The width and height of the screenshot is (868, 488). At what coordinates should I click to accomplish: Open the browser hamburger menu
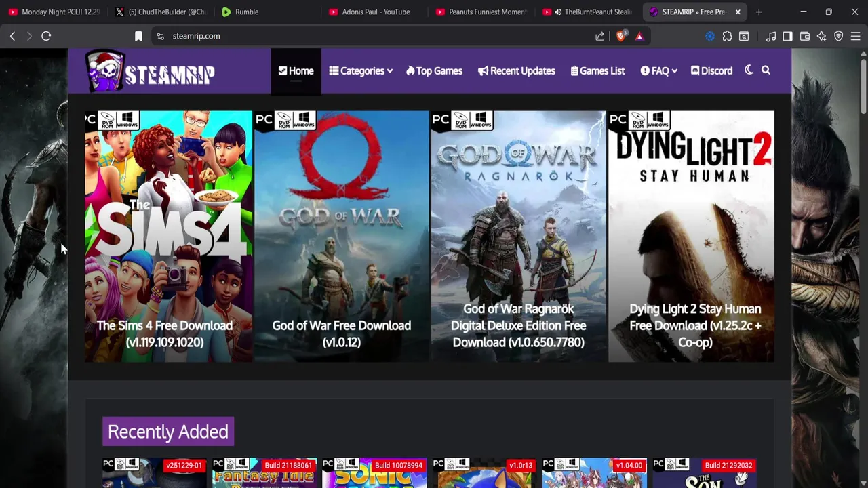[x=856, y=36]
